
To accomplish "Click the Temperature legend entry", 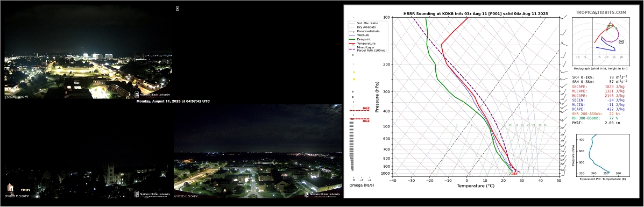I will click(364, 43).
